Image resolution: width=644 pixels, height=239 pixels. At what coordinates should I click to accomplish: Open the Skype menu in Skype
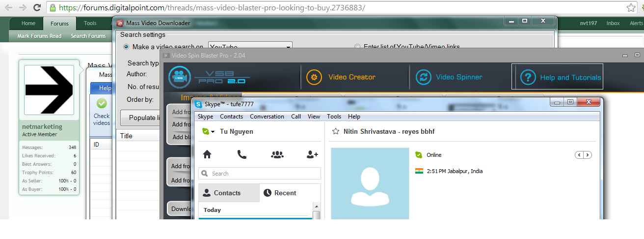point(205,117)
